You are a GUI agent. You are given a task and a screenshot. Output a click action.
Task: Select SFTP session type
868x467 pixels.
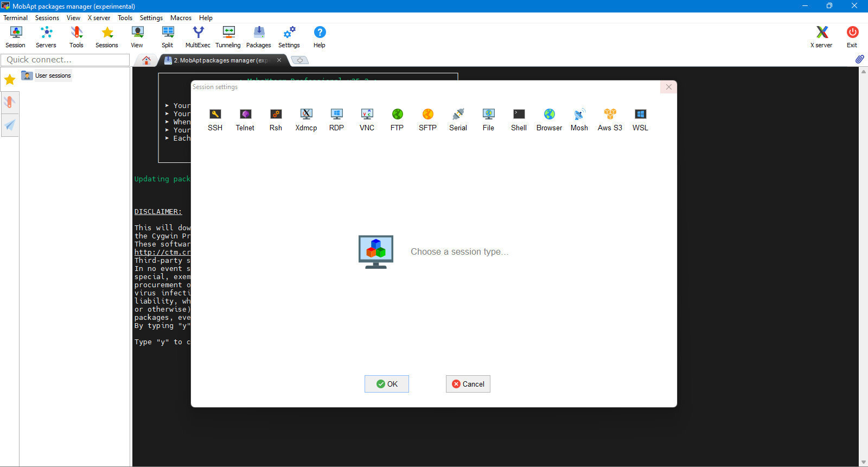point(427,119)
